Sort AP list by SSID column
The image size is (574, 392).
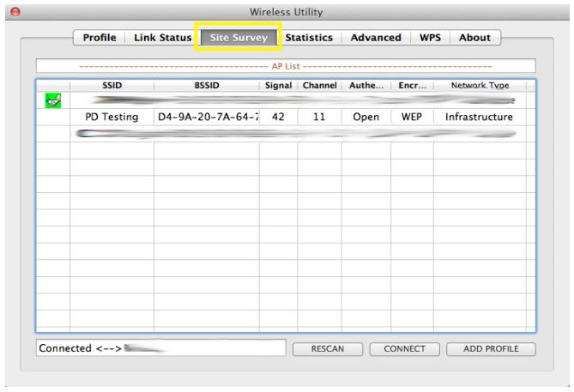[x=112, y=86]
